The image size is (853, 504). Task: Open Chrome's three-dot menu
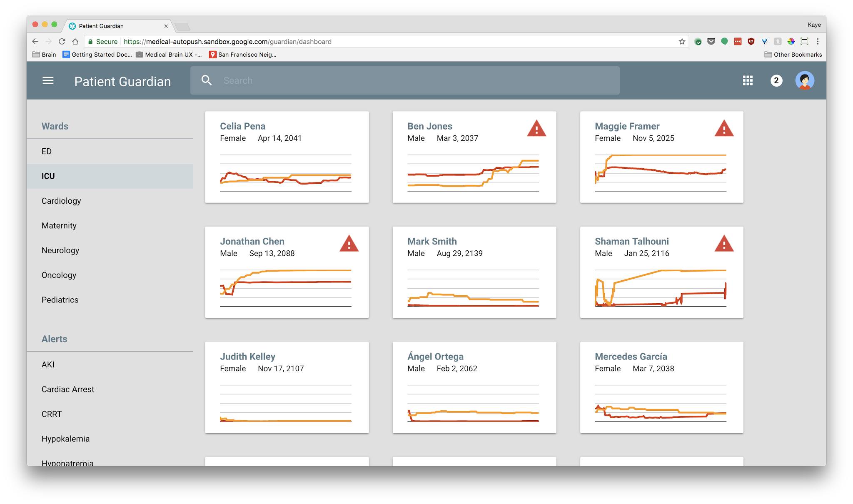point(818,41)
